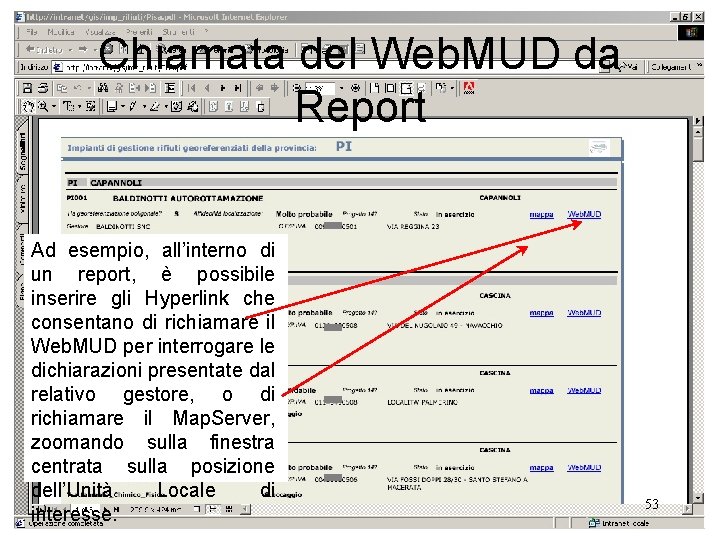This screenshot has height=540, width=720.
Task: Click the Indirizzo address bar field
Action: (331, 67)
